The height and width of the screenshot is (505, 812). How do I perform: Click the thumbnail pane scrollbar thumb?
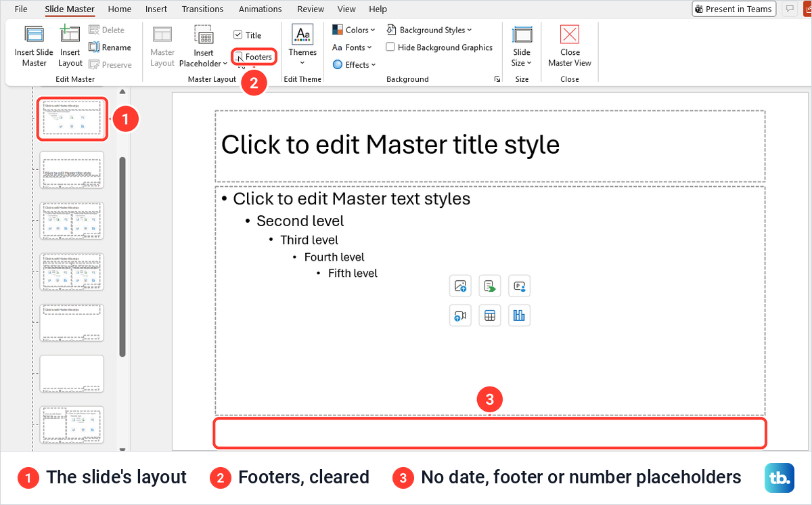coord(122,257)
